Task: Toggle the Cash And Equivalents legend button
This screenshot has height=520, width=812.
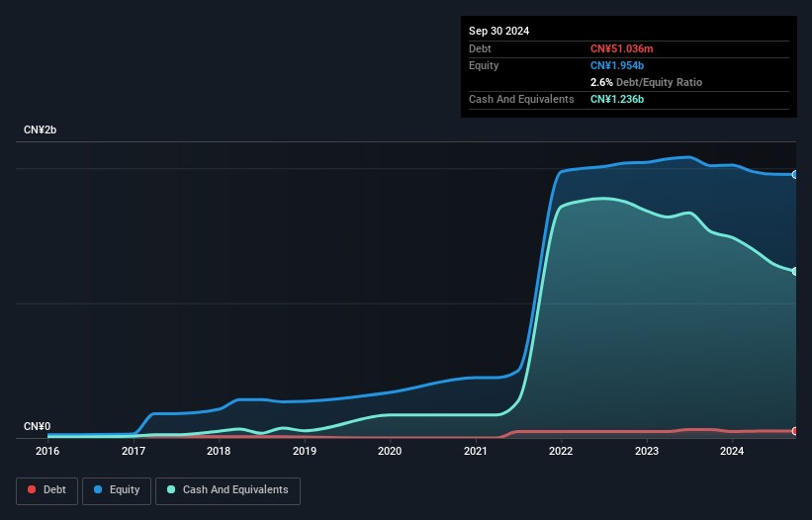Action: click(227, 490)
